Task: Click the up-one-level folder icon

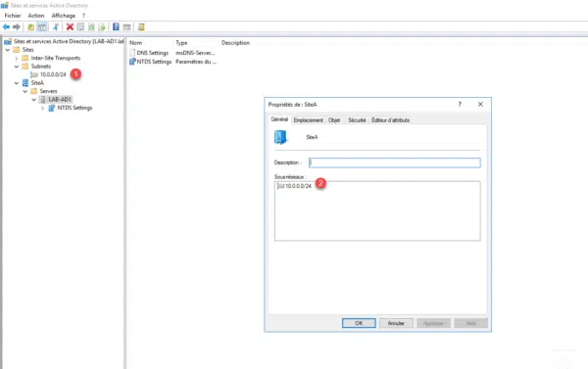Action: tap(30, 27)
